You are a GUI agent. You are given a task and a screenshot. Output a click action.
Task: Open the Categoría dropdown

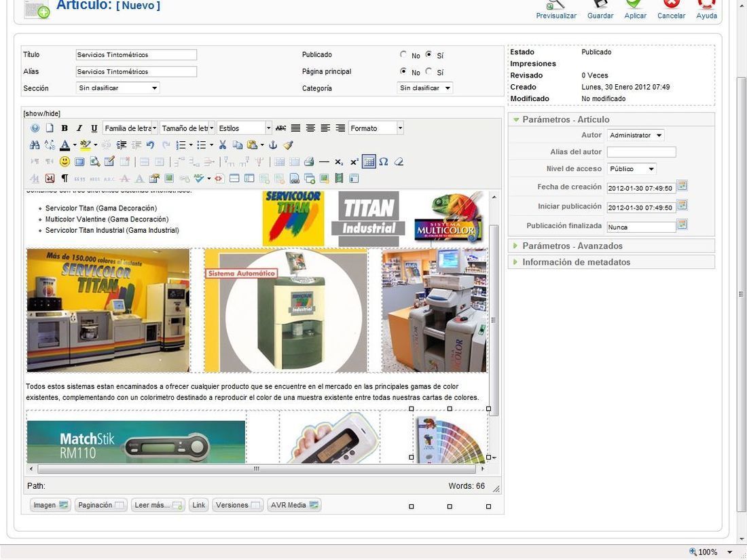pyautogui.click(x=424, y=88)
